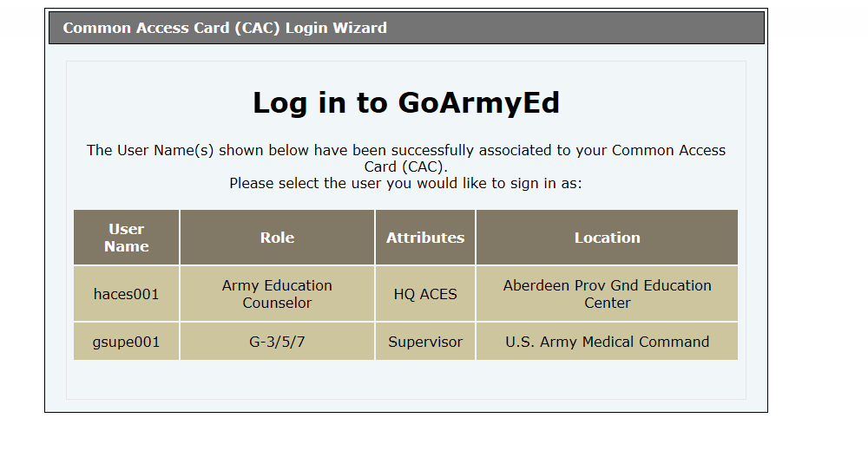Click the Army Education Counselor role cell
Image resolution: width=868 pixels, height=470 pixels.
pos(278,294)
